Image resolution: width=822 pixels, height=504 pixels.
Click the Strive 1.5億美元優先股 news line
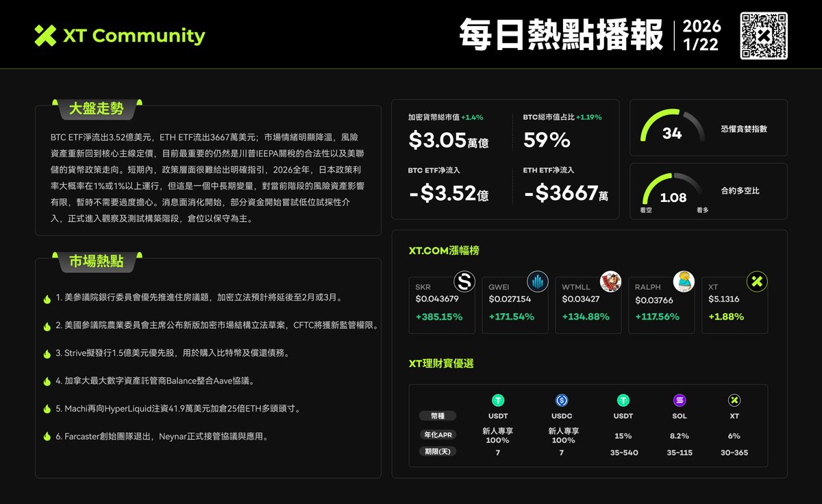pyautogui.click(x=173, y=353)
